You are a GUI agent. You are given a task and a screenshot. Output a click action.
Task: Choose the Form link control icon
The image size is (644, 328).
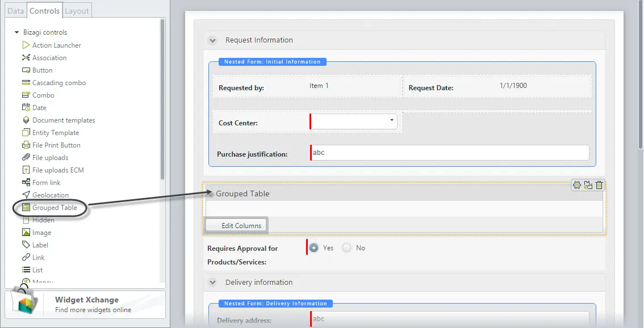click(x=26, y=182)
